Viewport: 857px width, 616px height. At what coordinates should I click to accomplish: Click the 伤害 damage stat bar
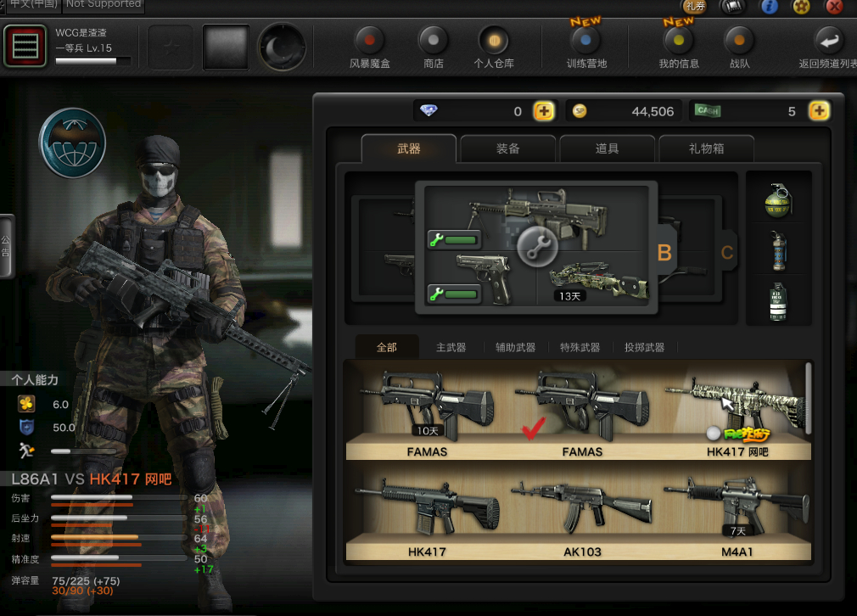[x=119, y=497]
